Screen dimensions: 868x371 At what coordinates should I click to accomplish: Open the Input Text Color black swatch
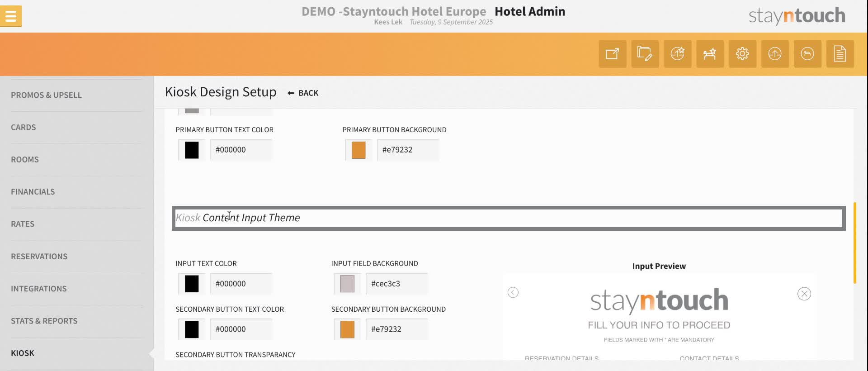pyautogui.click(x=192, y=284)
